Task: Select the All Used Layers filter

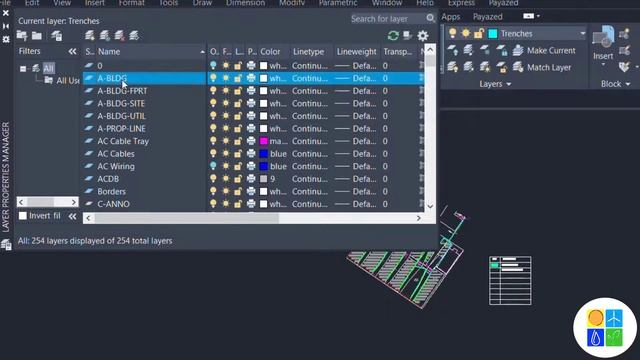Action: click(x=63, y=80)
